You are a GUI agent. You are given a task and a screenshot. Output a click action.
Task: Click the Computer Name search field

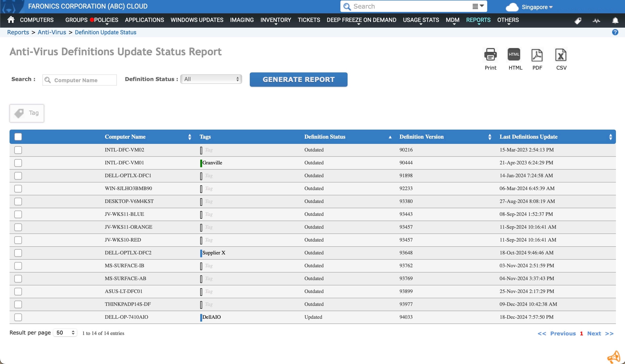[x=79, y=80]
